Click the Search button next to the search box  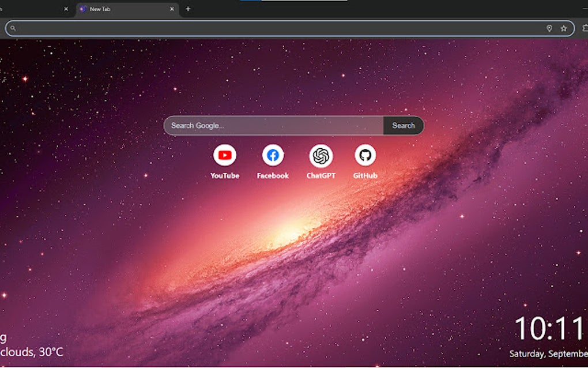[403, 125]
